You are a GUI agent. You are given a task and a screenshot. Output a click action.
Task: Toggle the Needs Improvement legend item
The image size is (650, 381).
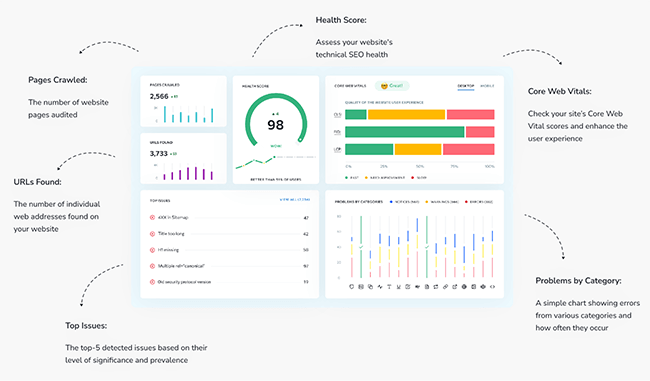point(385,177)
